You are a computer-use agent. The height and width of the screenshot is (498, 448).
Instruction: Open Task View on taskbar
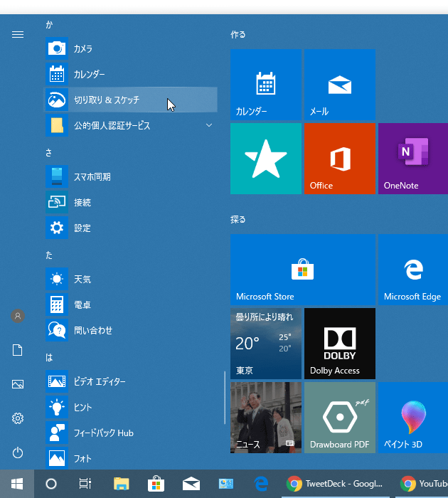click(x=85, y=484)
